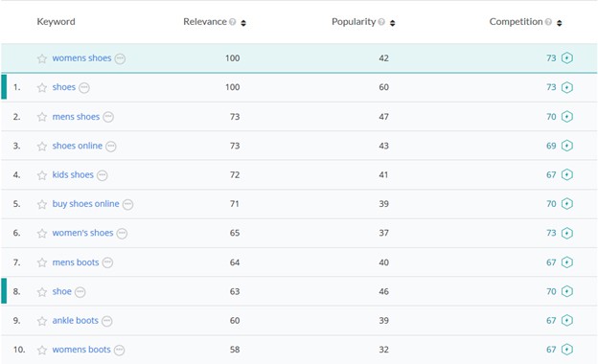Open the 'women's shoes' keyword link
Viewport: 598px width, 364px height.
click(82, 233)
